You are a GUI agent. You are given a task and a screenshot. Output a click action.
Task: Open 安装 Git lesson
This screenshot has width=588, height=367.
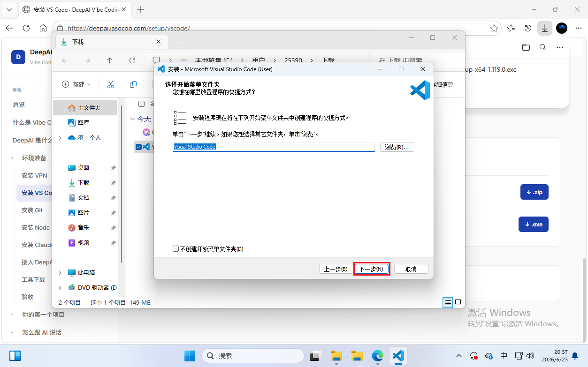coord(32,210)
